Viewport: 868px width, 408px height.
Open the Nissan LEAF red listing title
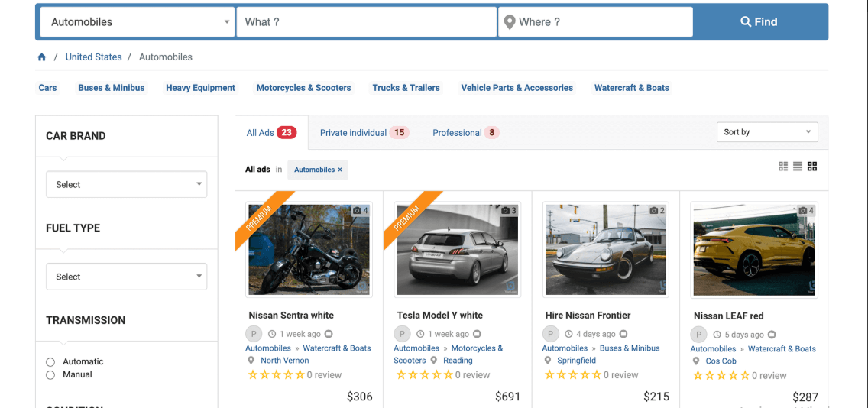point(728,316)
